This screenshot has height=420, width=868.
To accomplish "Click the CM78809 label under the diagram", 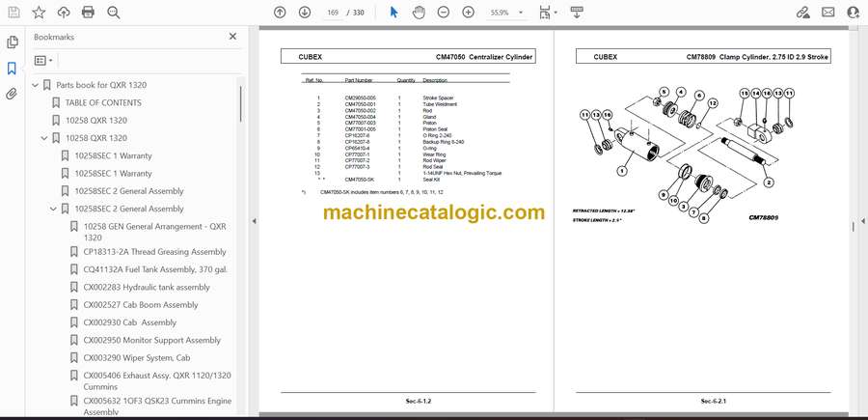I will [x=764, y=218].
